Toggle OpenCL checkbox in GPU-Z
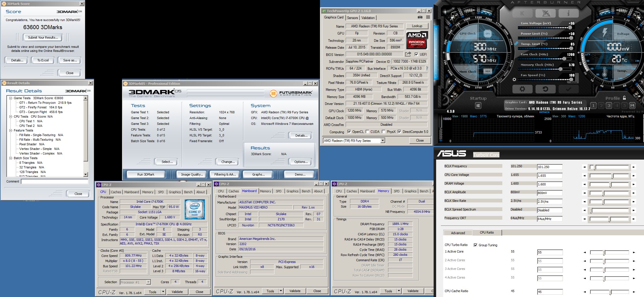Image resolution: width=644 pixels, height=297 pixels. coord(349,132)
